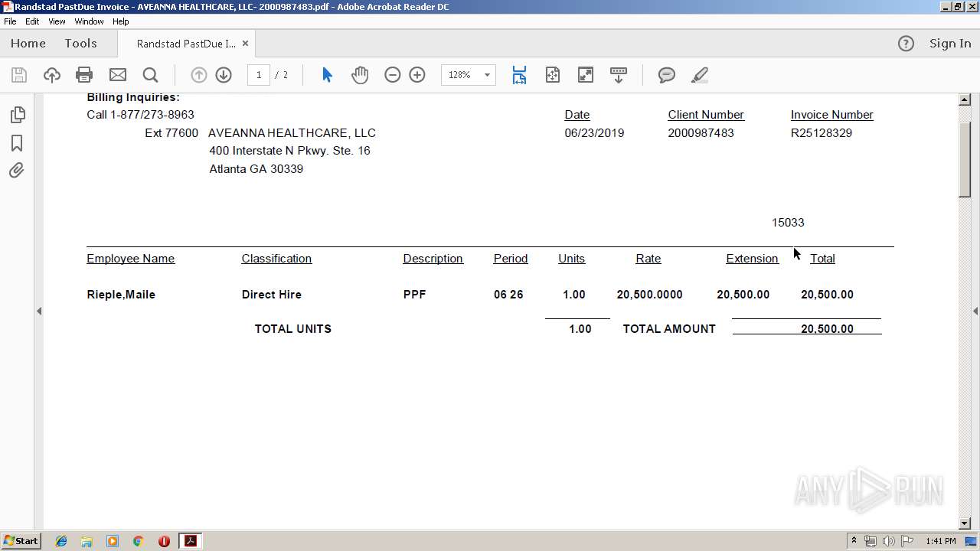The height and width of the screenshot is (551, 980).
Task: Close the Randstad PastDue document tab
Action: pos(245,44)
